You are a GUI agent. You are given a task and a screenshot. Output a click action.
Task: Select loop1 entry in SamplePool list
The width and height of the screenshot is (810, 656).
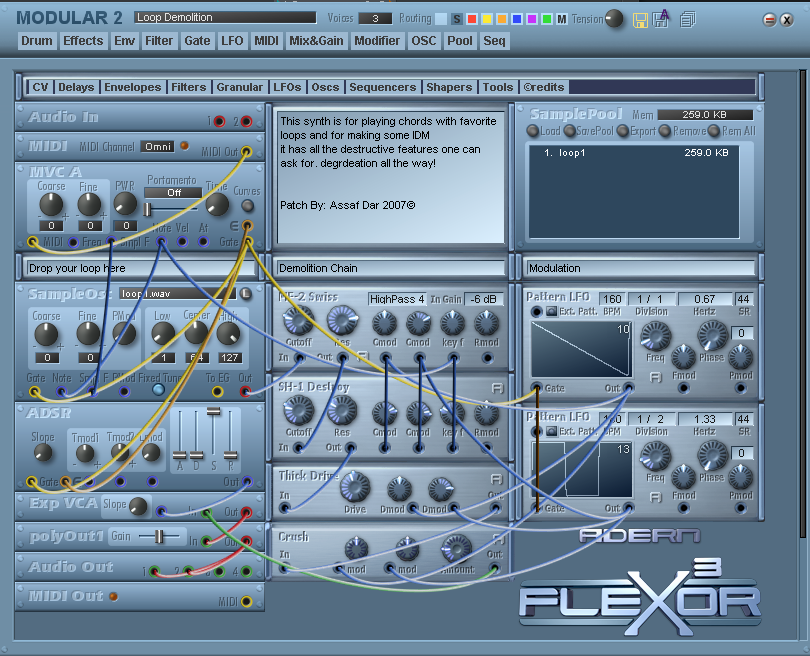[634, 153]
